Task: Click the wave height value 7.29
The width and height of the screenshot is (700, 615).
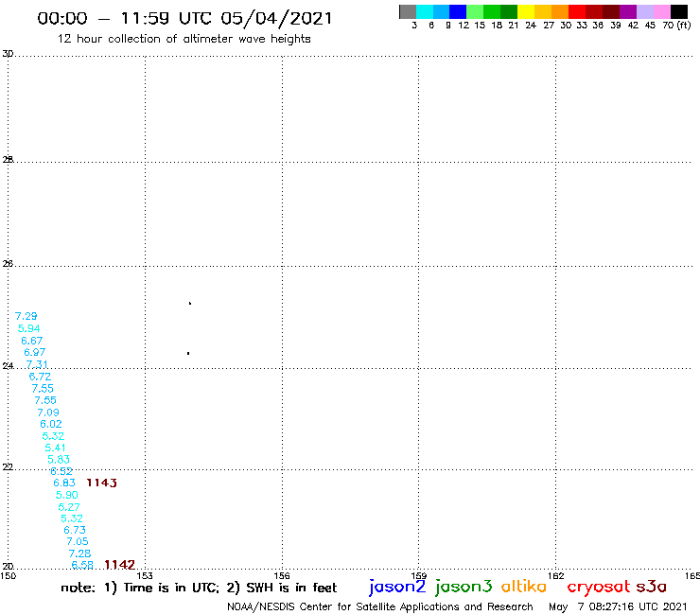Action: click(26, 316)
